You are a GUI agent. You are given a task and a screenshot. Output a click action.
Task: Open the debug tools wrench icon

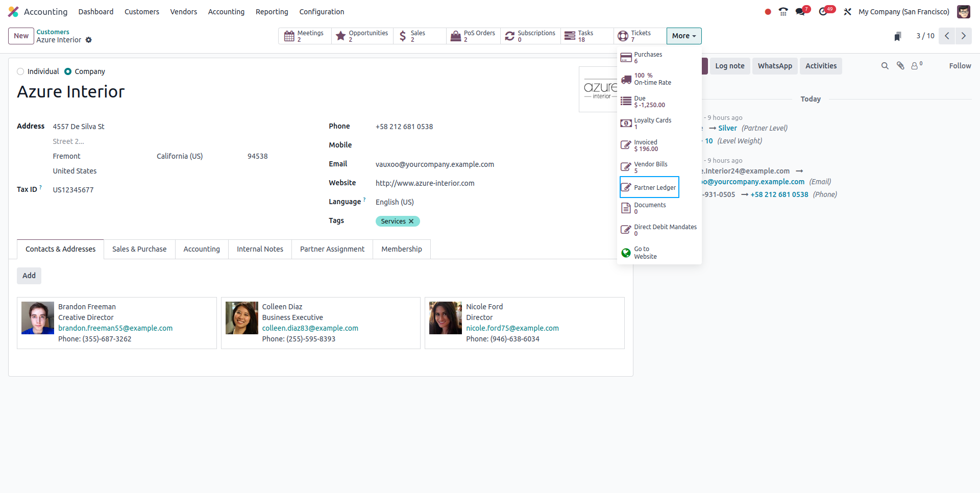point(847,12)
